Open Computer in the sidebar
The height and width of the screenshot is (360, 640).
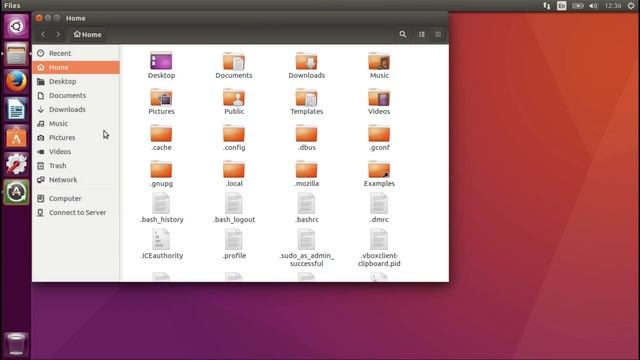pyautogui.click(x=76, y=198)
